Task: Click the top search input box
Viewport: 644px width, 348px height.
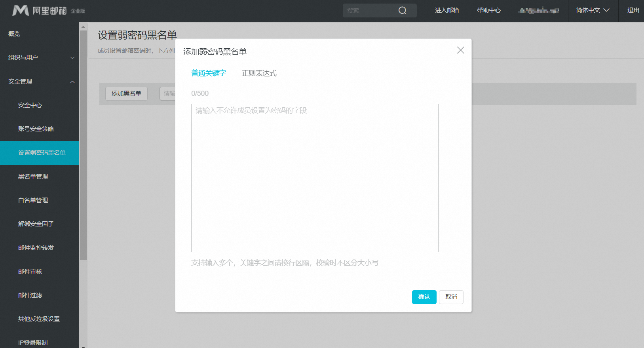Action: click(370, 11)
